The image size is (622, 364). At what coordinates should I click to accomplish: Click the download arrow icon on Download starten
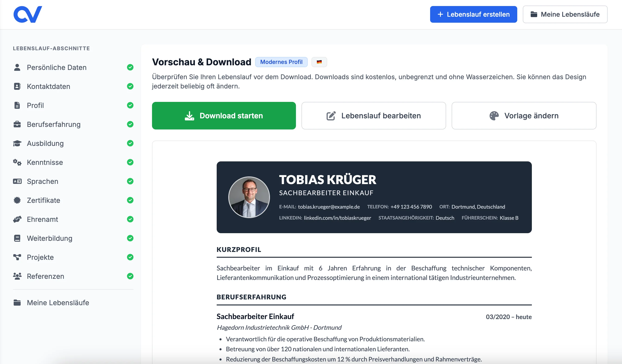coord(189,116)
